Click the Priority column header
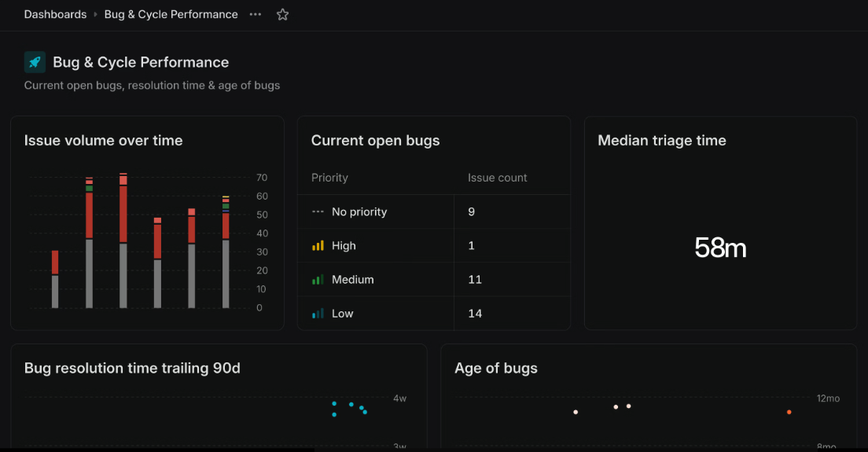Image resolution: width=868 pixels, height=452 pixels. pyautogui.click(x=329, y=178)
